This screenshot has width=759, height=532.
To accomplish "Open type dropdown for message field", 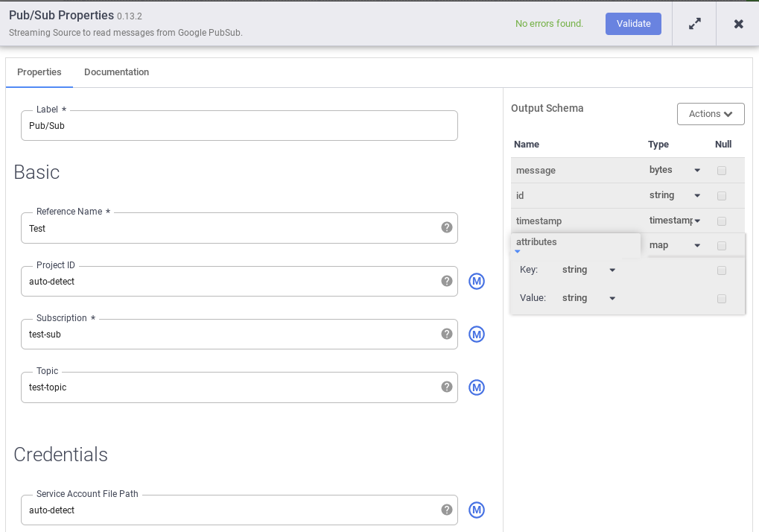I will tap(675, 170).
